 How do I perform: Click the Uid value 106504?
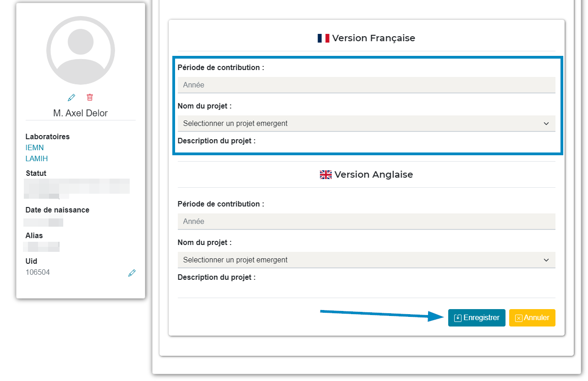(x=38, y=272)
